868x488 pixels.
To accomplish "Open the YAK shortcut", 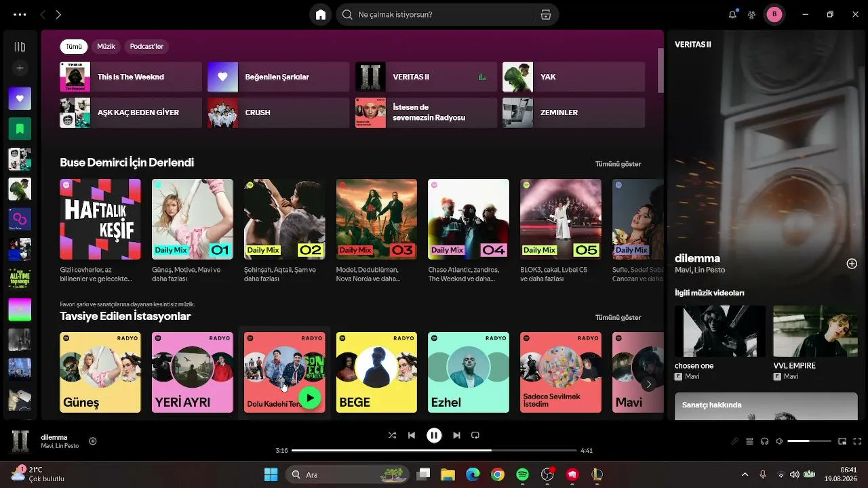I will [x=574, y=77].
